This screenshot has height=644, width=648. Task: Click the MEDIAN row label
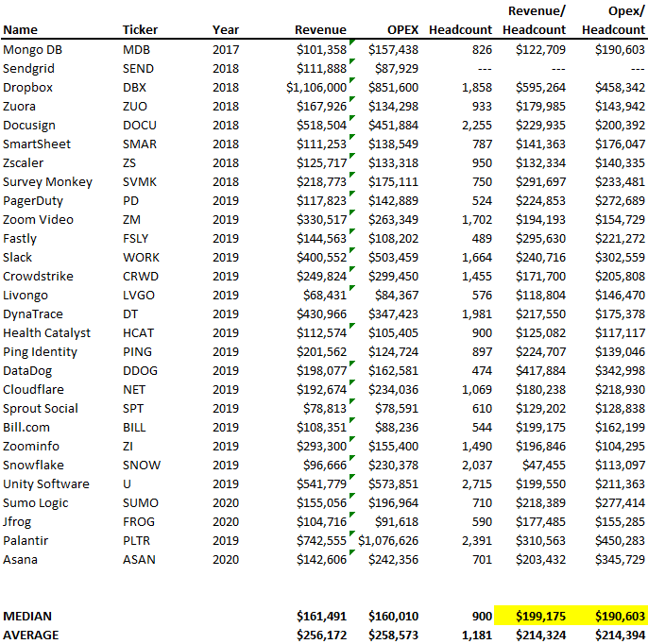pyautogui.click(x=27, y=617)
